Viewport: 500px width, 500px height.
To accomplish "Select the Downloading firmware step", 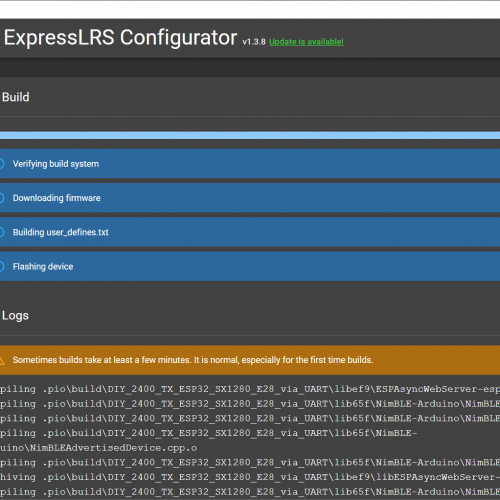I will (250, 198).
